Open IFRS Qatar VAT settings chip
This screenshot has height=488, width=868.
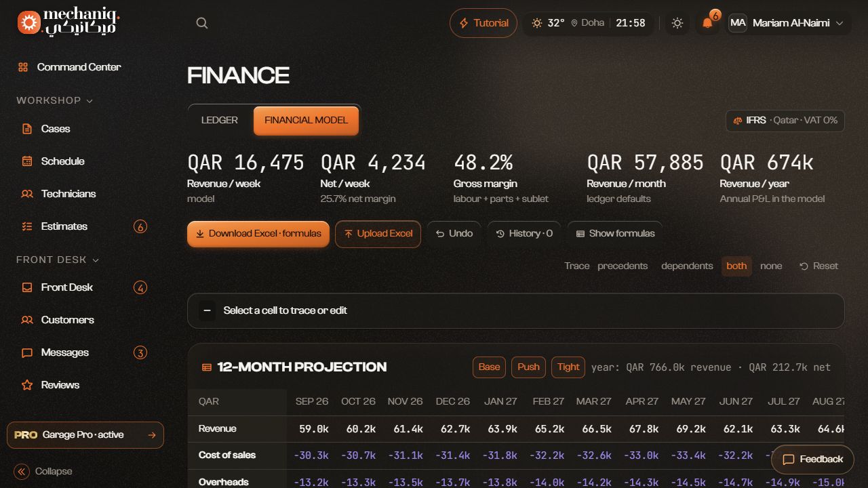pos(785,121)
